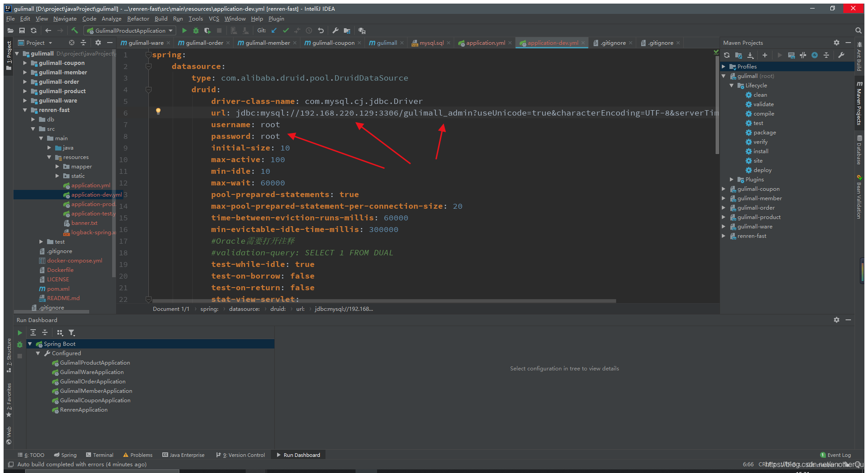This screenshot has height=473, width=868.
Task: Synchronize files with the refresh icon
Action: tap(34, 30)
